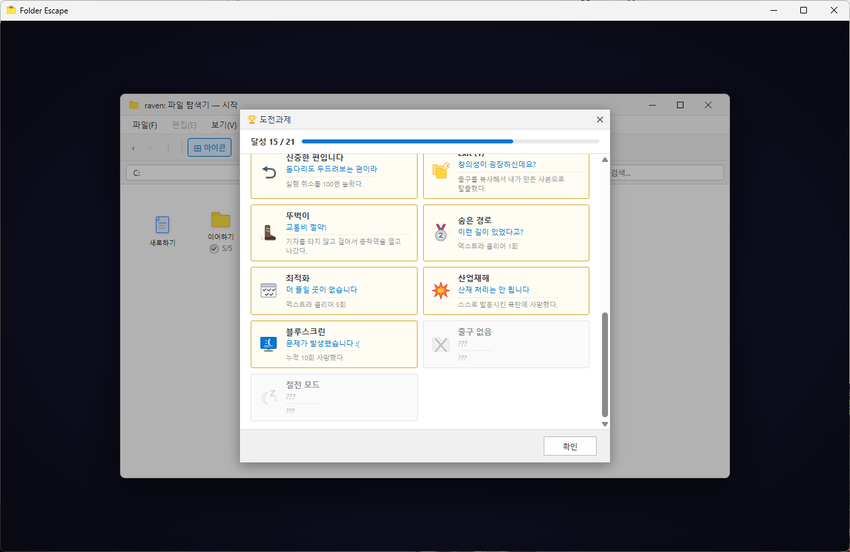Click the up arrow in explorer toolbar
Image resolution: width=850 pixels, height=552 pixels.
click(x=168, y=147)
